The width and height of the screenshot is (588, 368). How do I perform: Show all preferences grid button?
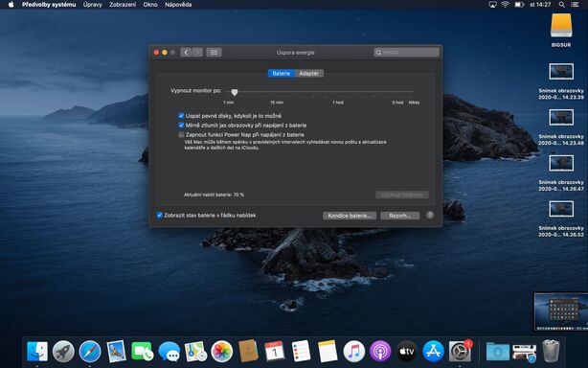[x=214, y=52]
